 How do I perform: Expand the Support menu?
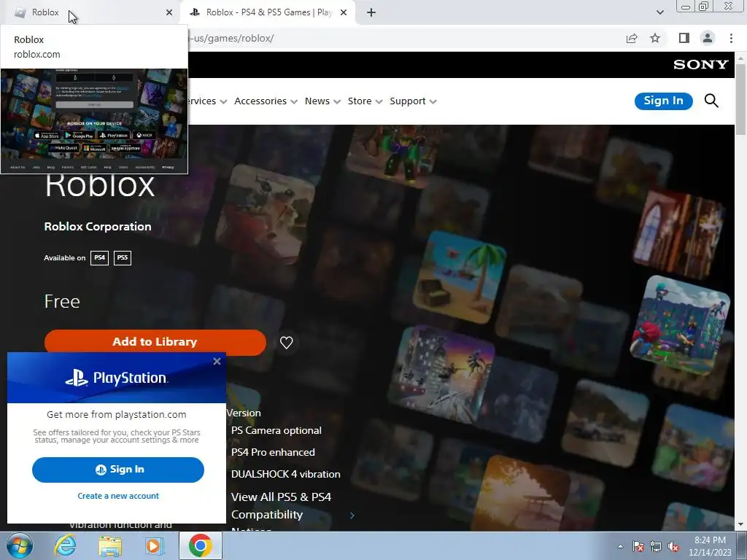click(x=413, y=101)
